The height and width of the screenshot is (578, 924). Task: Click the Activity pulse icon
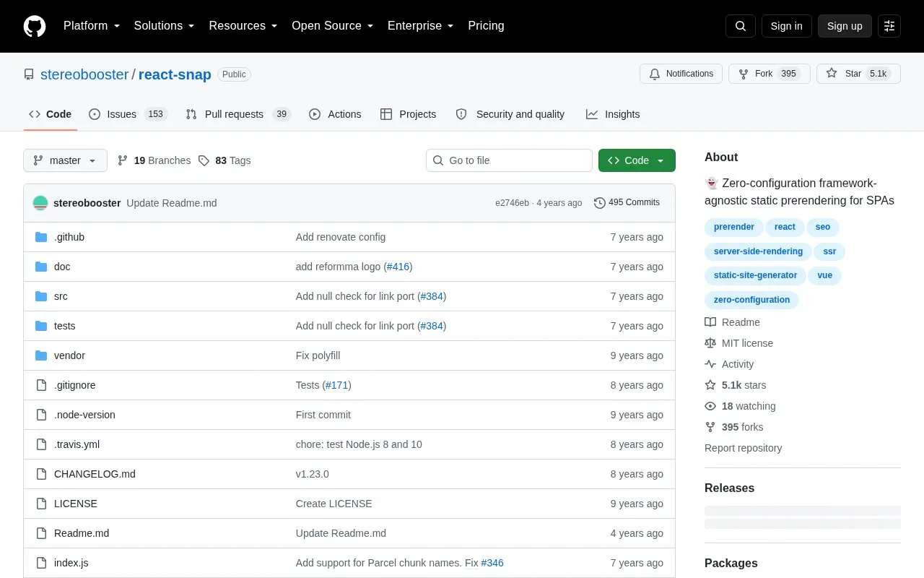(710, 364)
